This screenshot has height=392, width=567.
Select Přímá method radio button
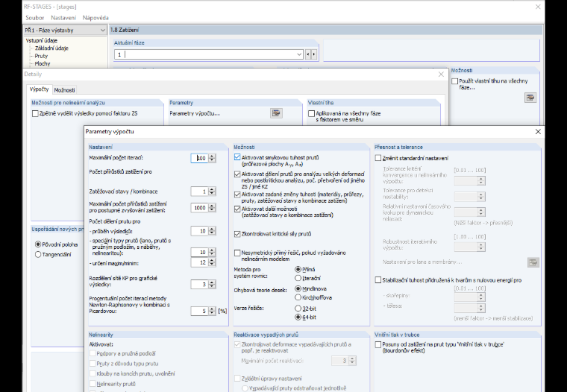[298, 269]
